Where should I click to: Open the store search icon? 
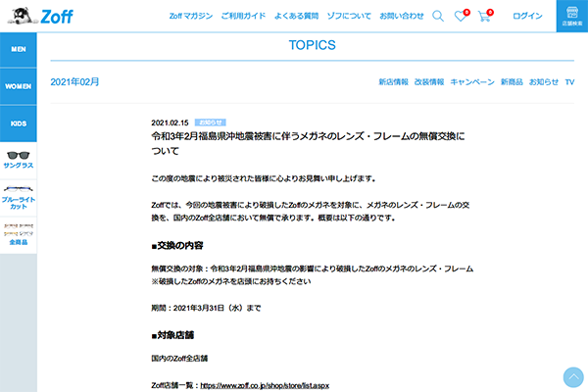(572, 16)
